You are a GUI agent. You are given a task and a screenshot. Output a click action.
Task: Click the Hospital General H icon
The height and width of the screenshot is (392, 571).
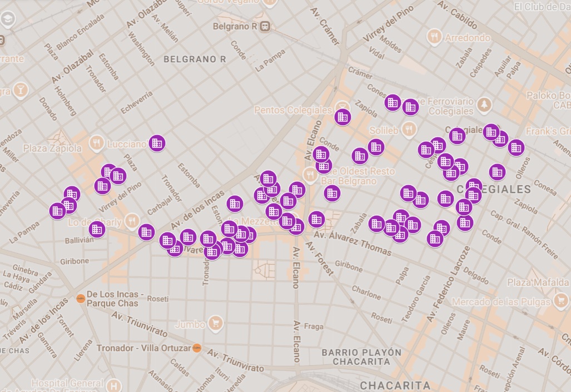tap(114, 385)
